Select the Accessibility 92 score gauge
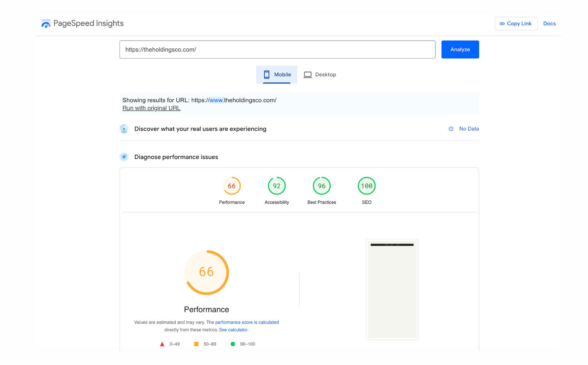The width and height of the screenshot is (588, 365). point(277,186)
